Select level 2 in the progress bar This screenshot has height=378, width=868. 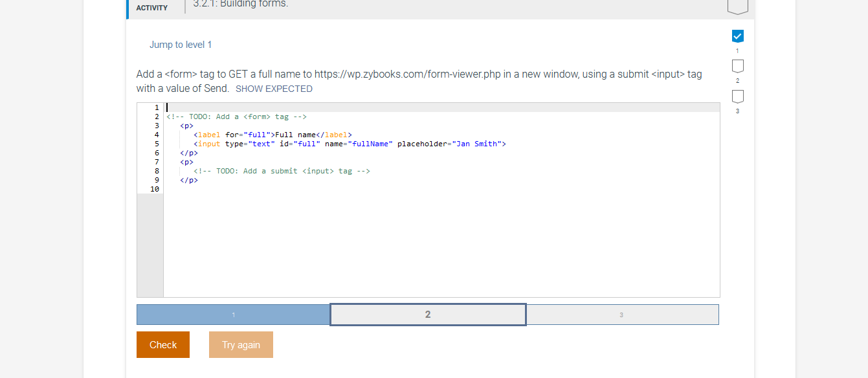point(428,315)
